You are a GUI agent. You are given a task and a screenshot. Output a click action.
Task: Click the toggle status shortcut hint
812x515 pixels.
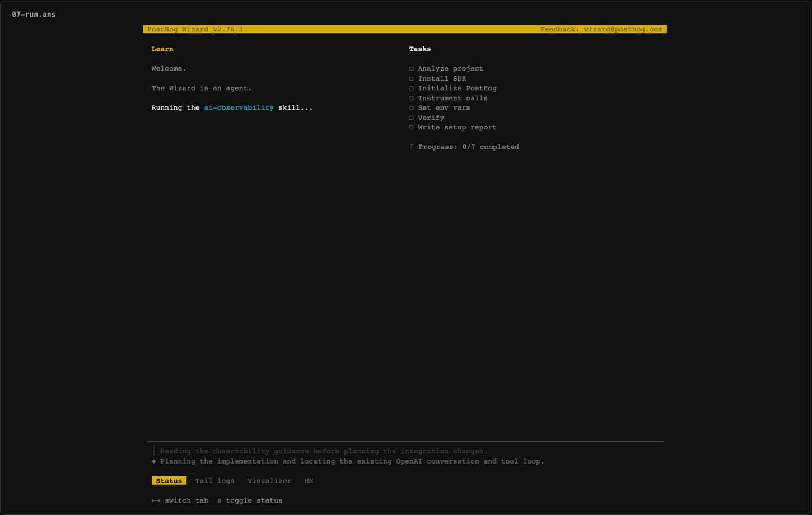point(250,500)
